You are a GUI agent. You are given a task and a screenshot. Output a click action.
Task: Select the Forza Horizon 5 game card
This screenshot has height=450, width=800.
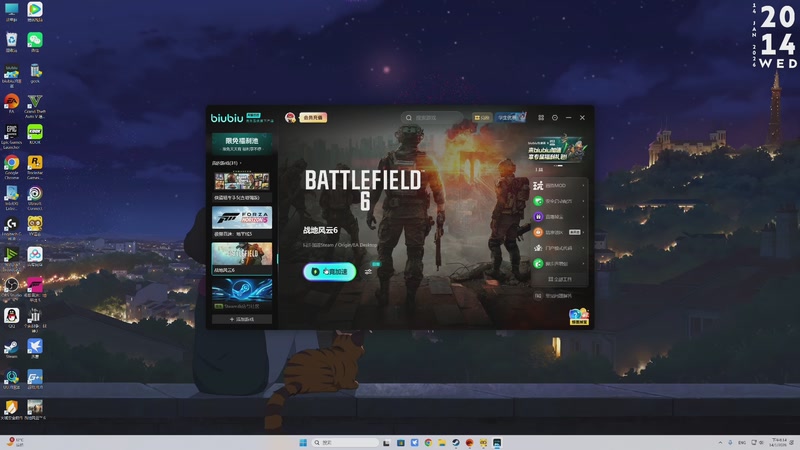[x=242, y=222]
